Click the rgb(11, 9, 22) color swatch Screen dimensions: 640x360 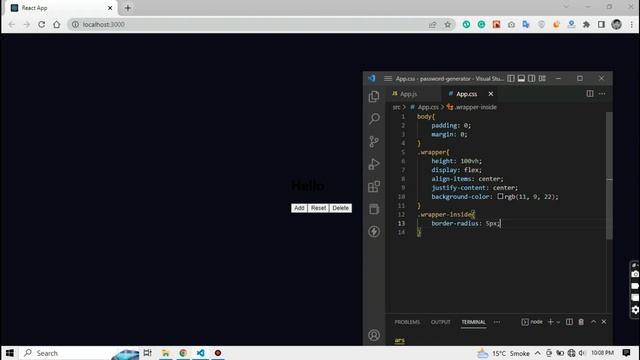(500, 196)
